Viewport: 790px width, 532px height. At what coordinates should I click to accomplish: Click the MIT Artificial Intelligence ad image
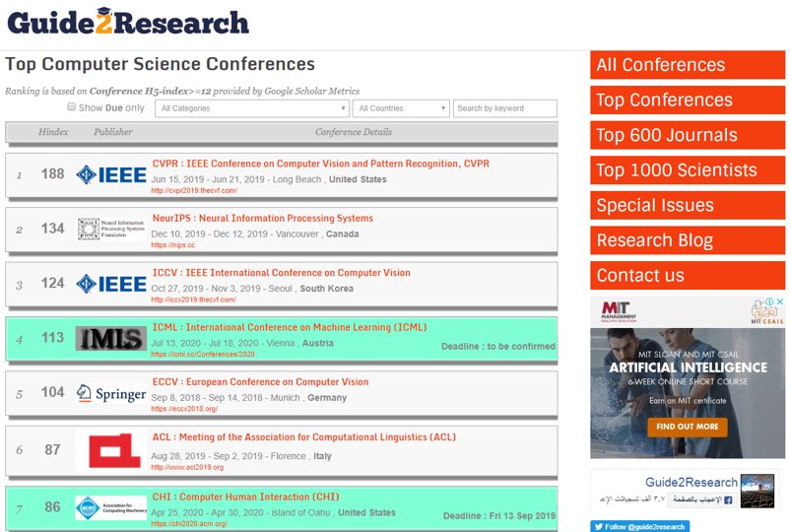point(688,393)
